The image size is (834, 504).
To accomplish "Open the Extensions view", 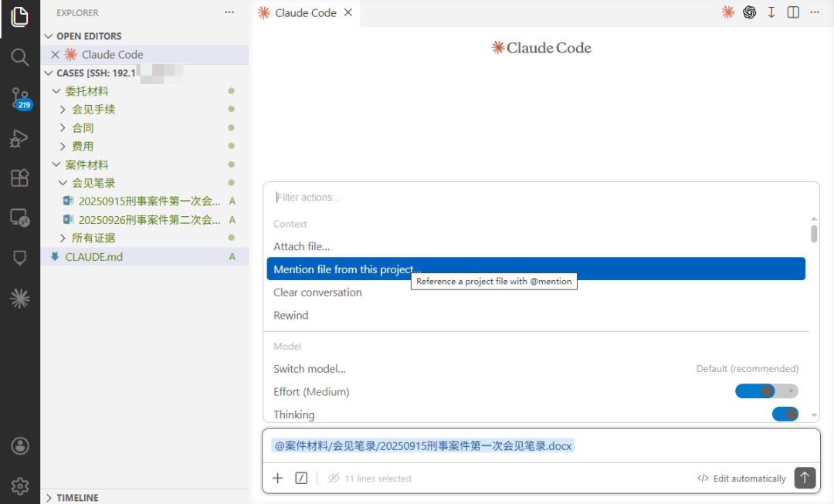I will (19, 178).
